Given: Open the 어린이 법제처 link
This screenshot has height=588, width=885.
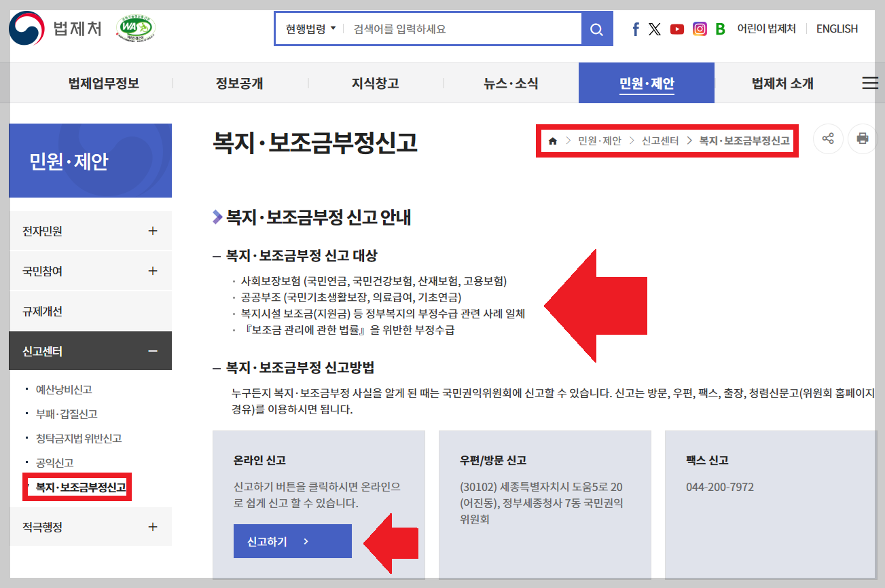Looking at the screenshot, I should tap(767, 29).
